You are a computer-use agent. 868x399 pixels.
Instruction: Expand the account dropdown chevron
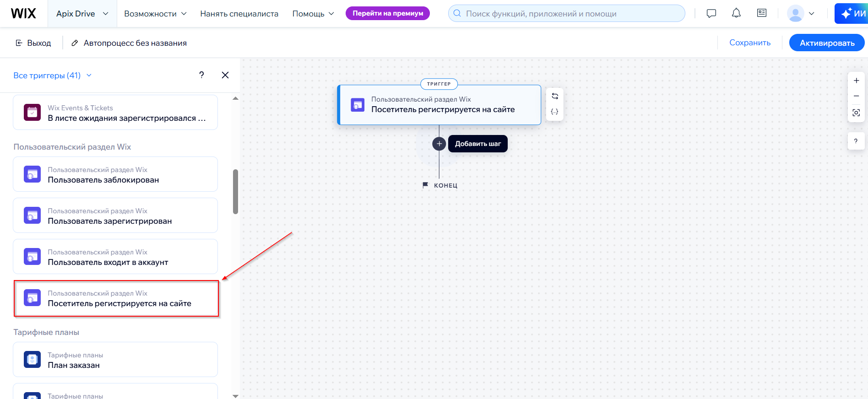tap(812, 13)
